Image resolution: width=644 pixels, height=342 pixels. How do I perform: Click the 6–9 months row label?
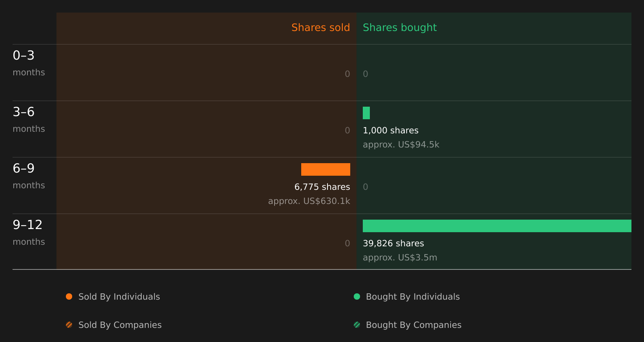tap(29, 176)
